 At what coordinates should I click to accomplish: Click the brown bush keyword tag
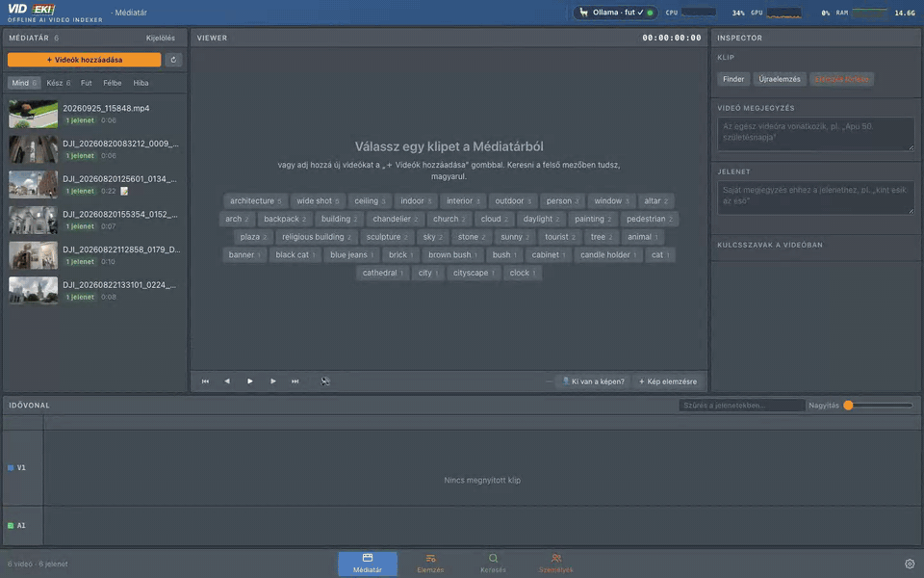[452, 254]
